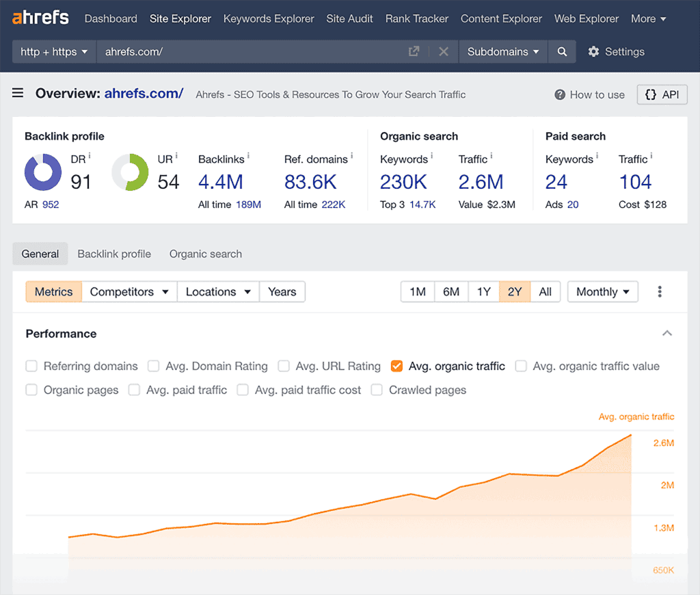Open the target URL in new tab icon
Screen dimensions: 700x595
[413, 51]
